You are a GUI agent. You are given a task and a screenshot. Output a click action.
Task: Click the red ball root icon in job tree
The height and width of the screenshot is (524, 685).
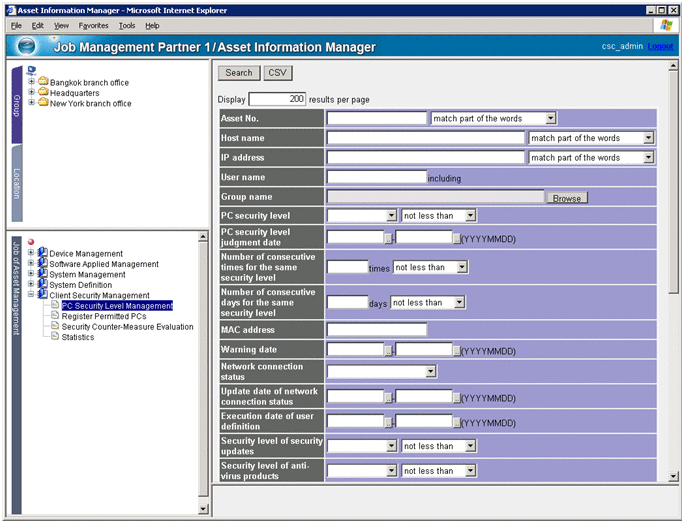tap(31, 242)
